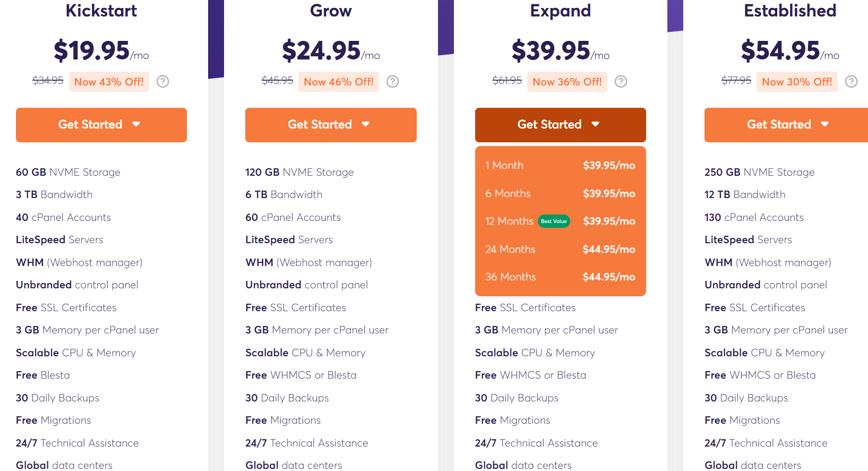The height and width of the screenshot is (471, 868).
Task: Open the Grow Get Started dropdown arrow
Action: click(366, 125)
